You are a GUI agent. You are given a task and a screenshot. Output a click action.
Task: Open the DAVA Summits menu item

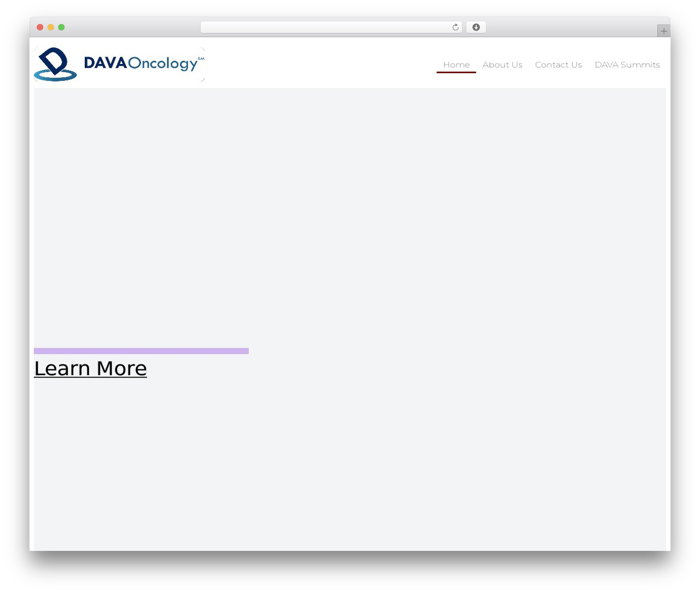pyautogui.click(x=627, y=65)
